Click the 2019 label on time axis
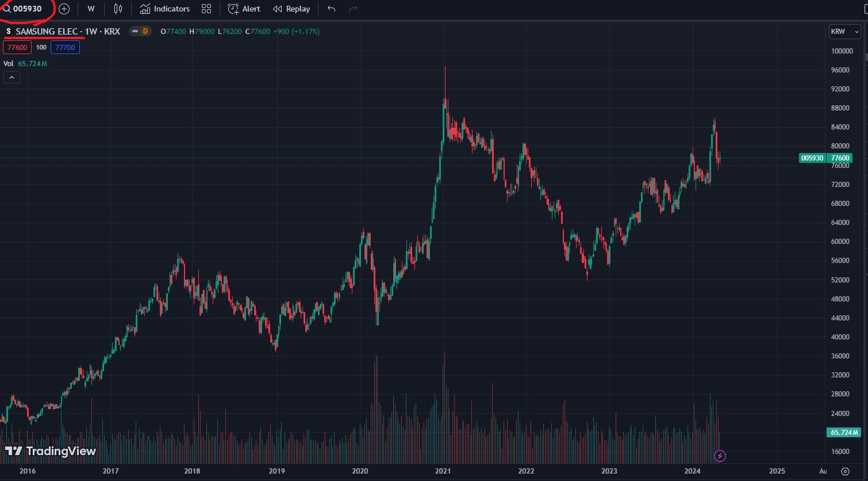The image size is (868, 481). pyautogui.click(x=276, y=471)
